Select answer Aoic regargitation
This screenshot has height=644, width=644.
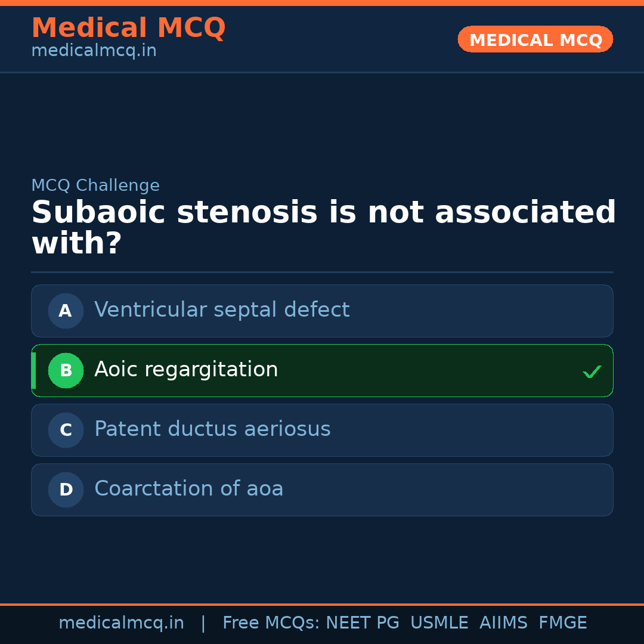tap(186, 370)
